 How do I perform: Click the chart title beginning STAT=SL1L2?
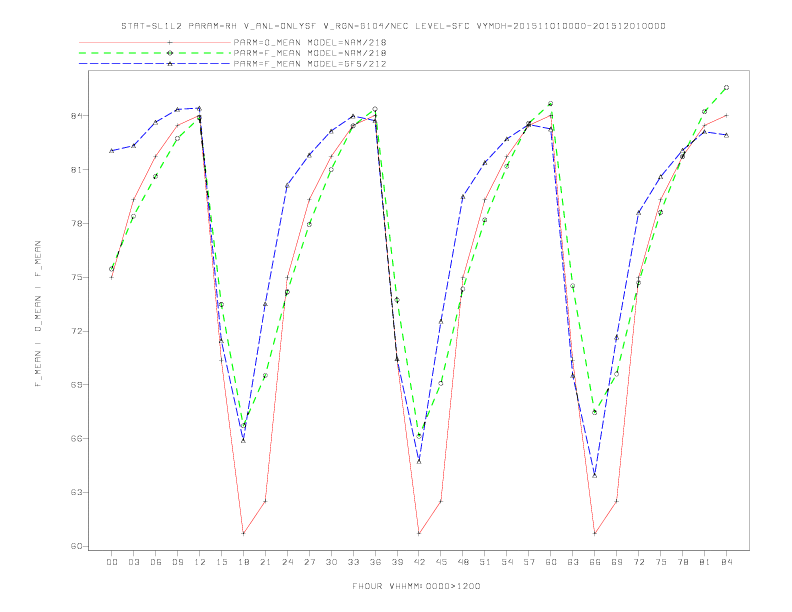[x=393, y=26]
